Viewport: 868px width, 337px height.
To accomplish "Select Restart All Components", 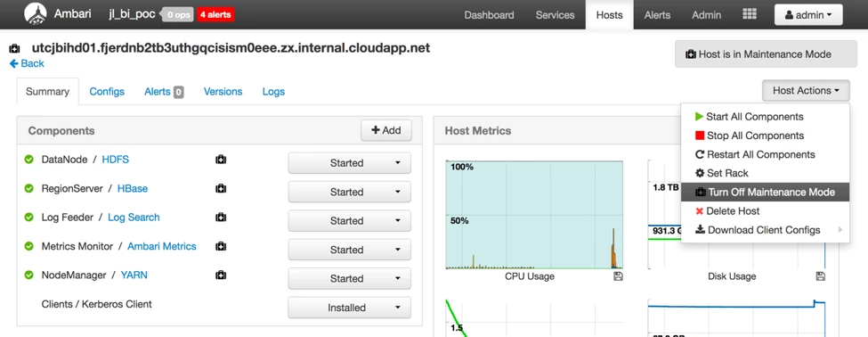I will point(765,154).
